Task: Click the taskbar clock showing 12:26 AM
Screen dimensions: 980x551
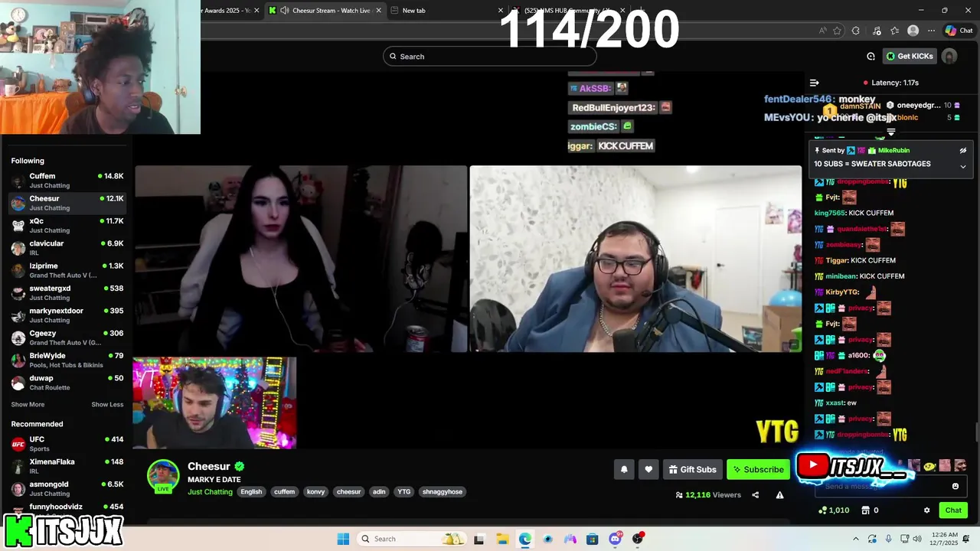Action: [945, 539]
